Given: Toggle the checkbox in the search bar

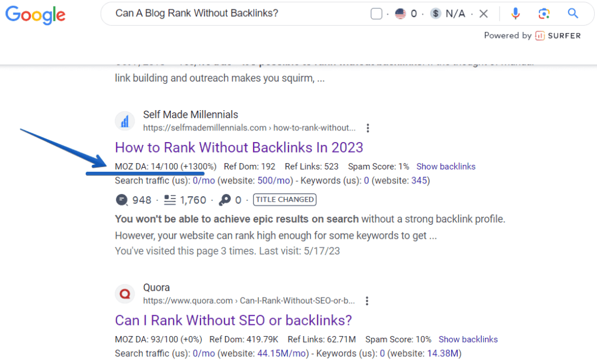Looking at the screenshot, I should [x=376, y=13].
